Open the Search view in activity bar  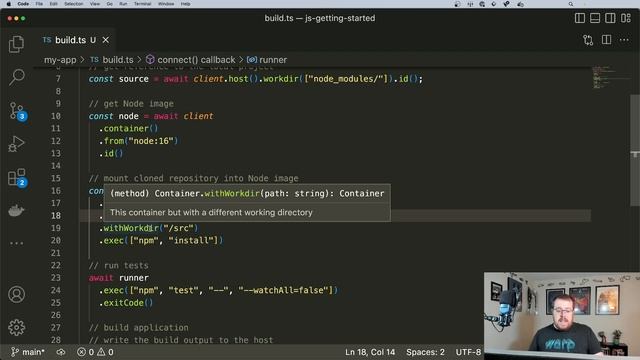[x=16, y=77]
